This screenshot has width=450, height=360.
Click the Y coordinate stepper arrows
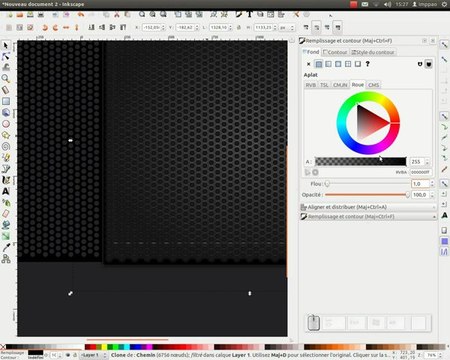(x=197, y=27)
